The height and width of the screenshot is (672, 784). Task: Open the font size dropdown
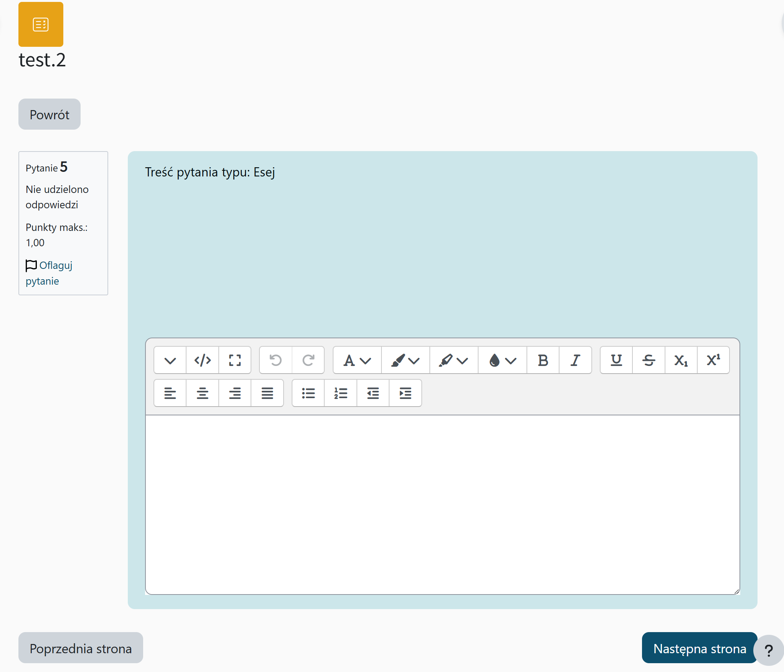[357, 360]
